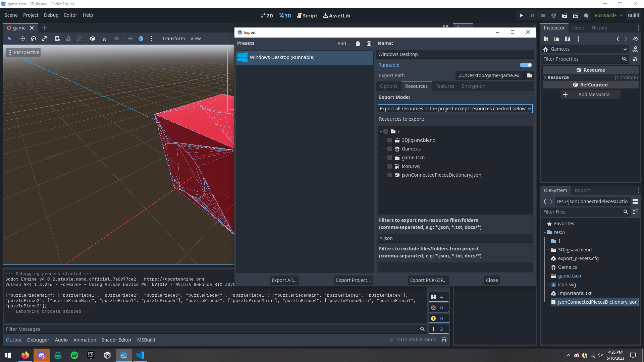Collapse the res:// folder in FileSystem

tap(545, 232)
